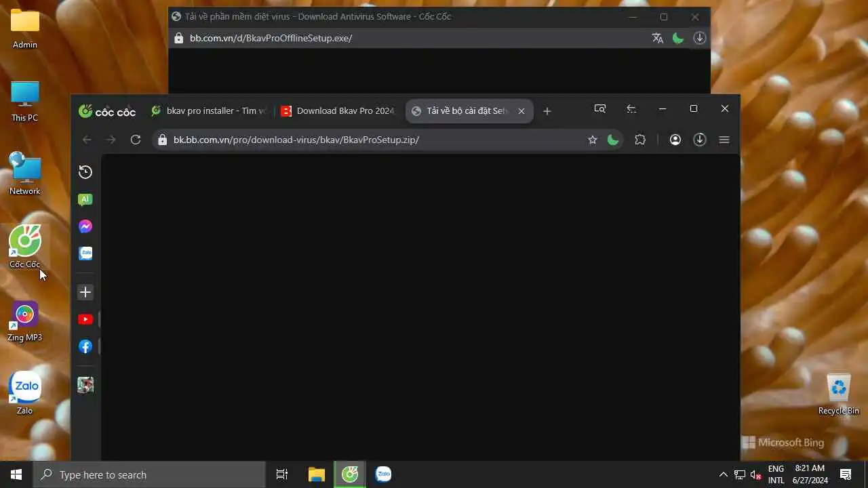
Task: Open the ENG INTL language selector
Action: click(x=776, y=474)
